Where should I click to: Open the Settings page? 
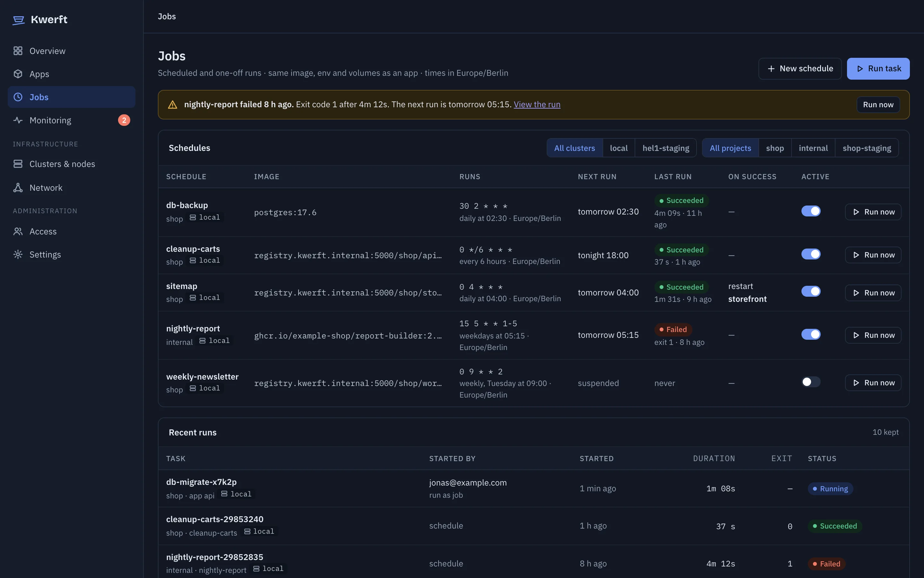click(72, 255)
